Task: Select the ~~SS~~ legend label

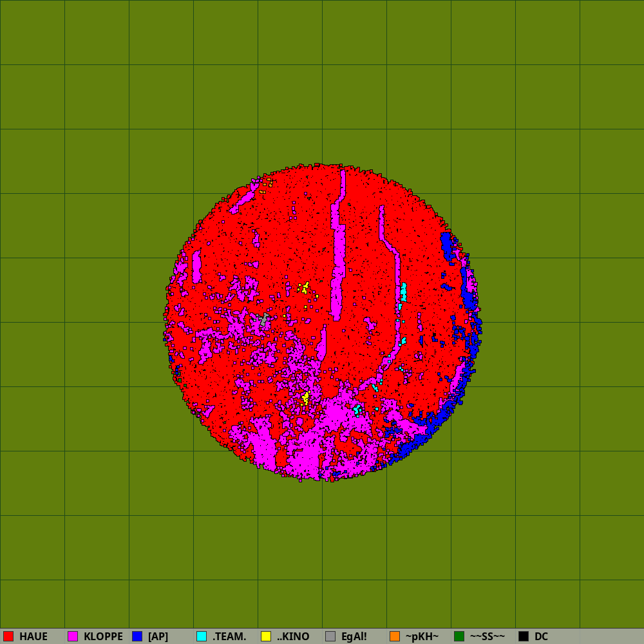Action: [x=488, y=637]
